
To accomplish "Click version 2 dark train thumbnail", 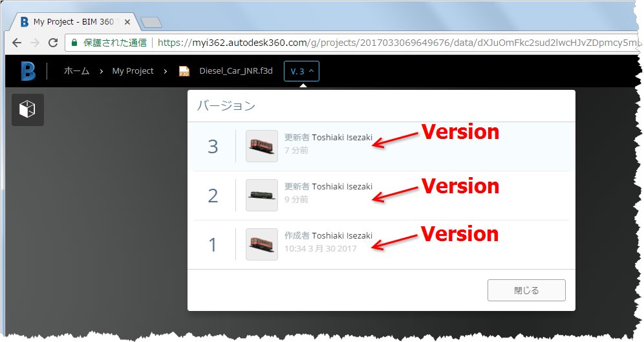I will click(x=262, y=195).
